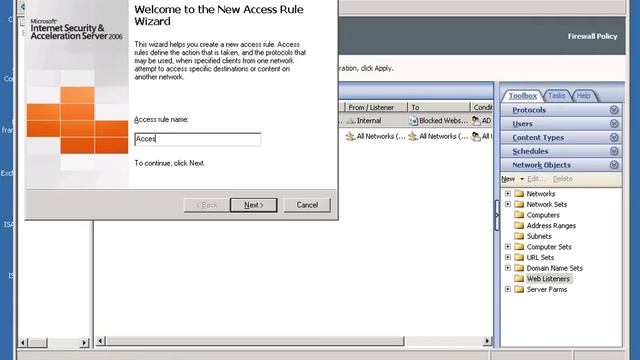640x360 pixels.
Task: Click the Internal network icon in rule row
Action: point(351,121)
